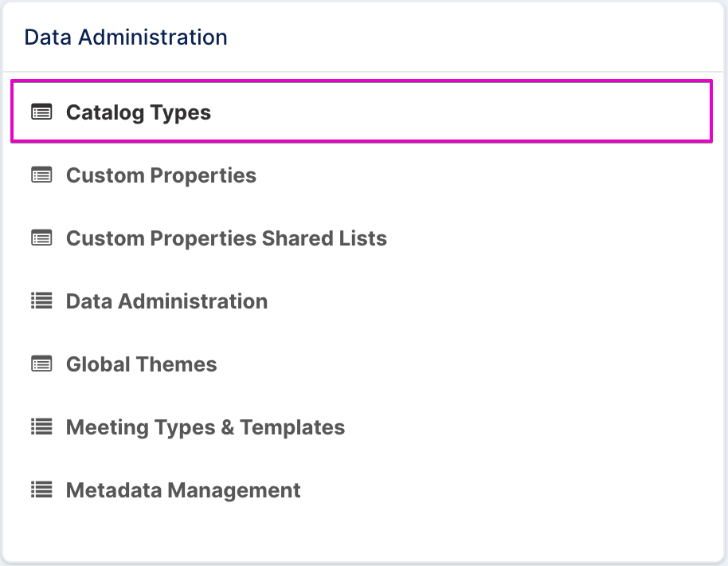Click the Themes word in Global Themes

click(176, 364)
